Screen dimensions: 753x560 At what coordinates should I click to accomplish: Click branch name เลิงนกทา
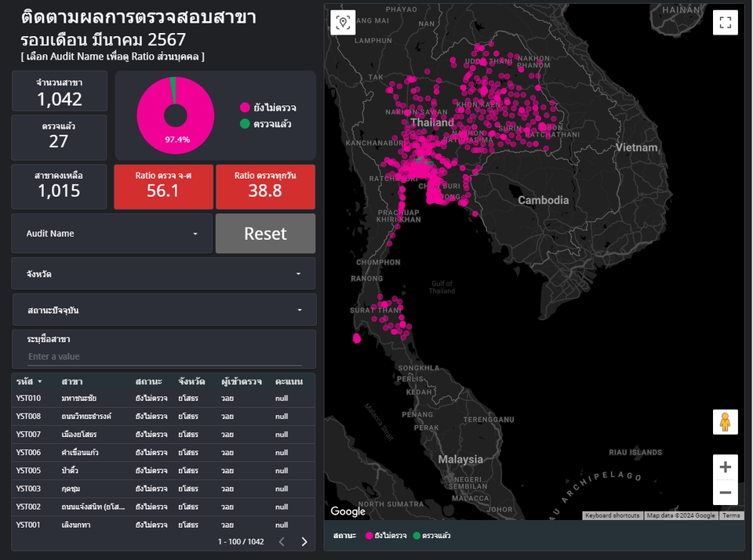(76, 525)
